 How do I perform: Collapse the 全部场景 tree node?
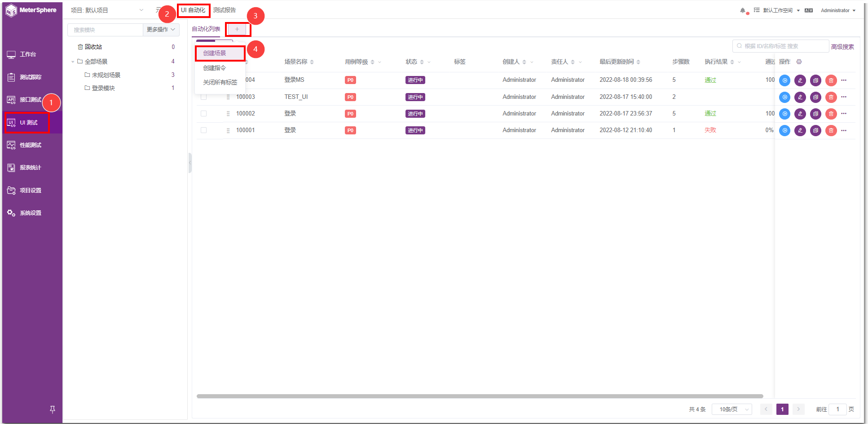(73, 62)
